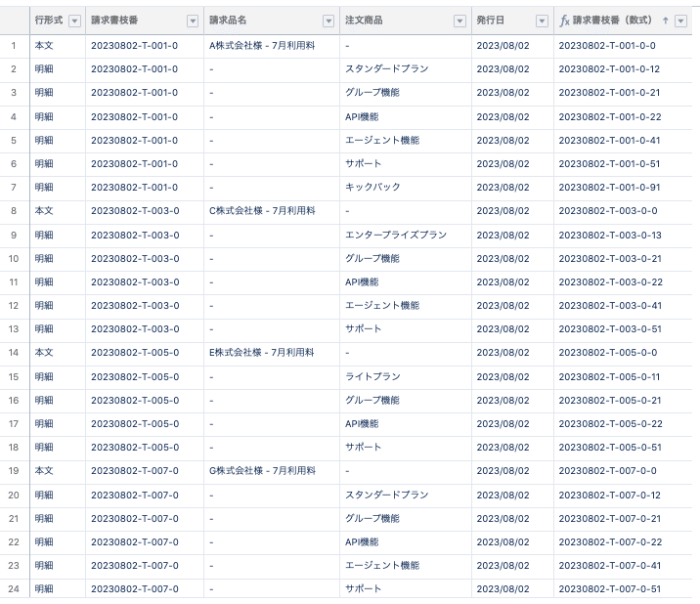This screenshot has width=700, height=604.
Task: Click 20230802-T-007-0 in row 19
Action: tap(135, 470)
